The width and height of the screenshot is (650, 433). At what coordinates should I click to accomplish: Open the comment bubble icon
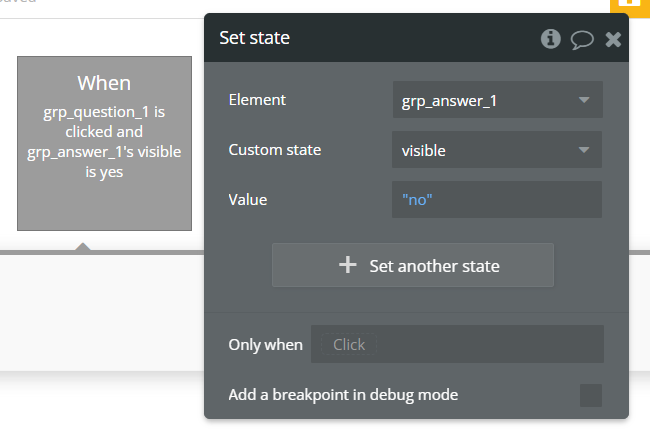point(581,39)
